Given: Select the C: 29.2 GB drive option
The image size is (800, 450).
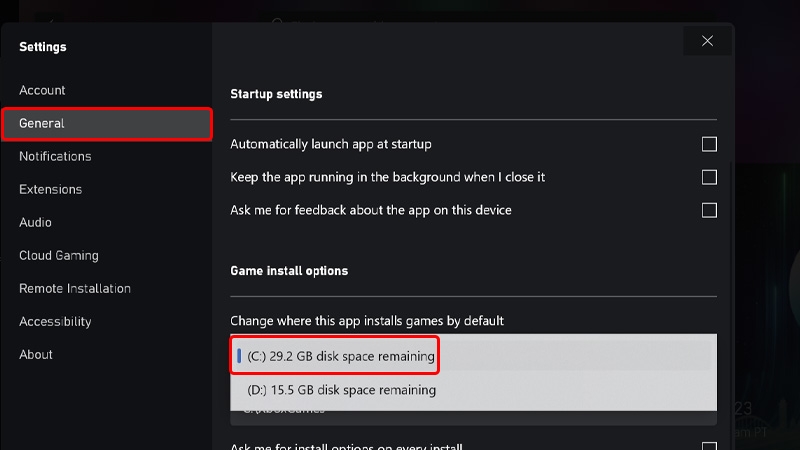Looking at the screenshot, I should coord(473,356).
